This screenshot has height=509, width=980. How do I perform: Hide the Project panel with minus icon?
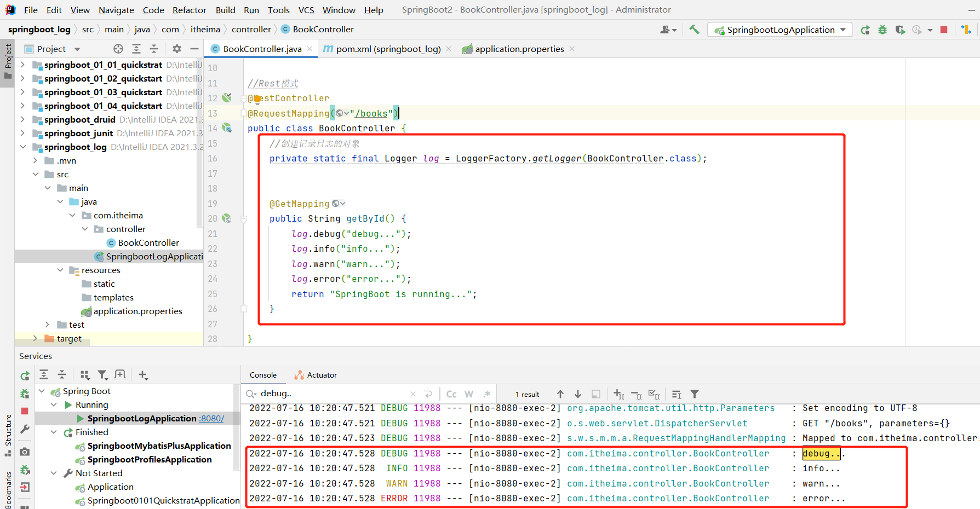click(x=194, y=49)
